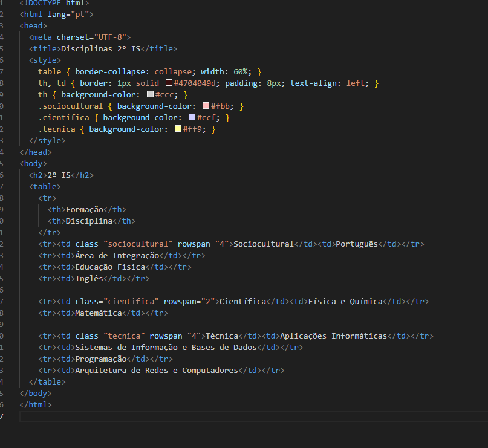Click the color swatch beside #4704049d

point(169,83)
